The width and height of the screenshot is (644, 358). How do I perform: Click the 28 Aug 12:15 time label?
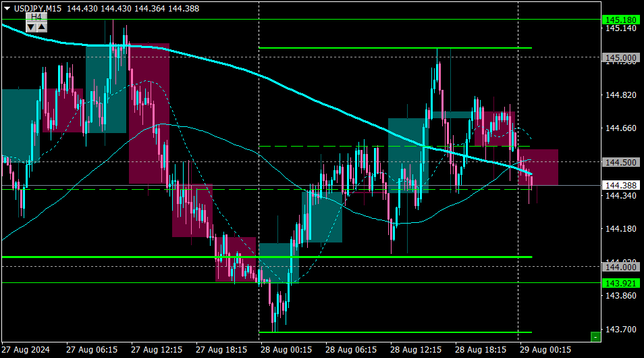pos(416,350)
